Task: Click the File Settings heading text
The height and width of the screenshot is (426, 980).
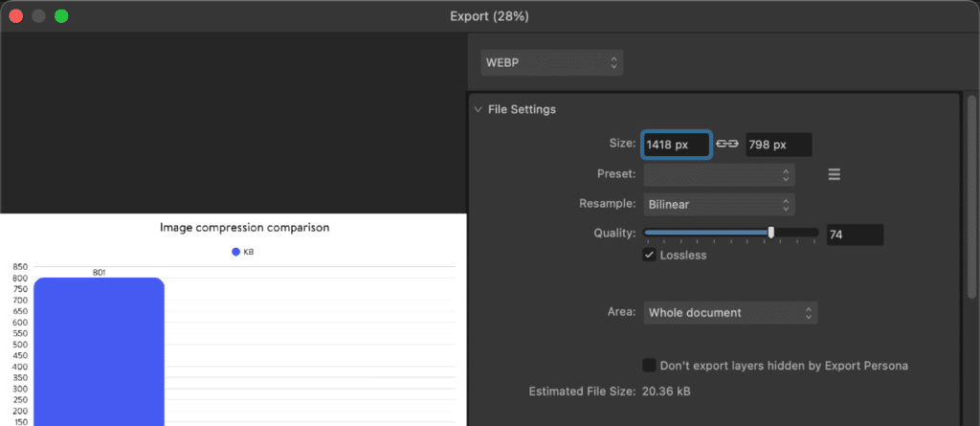Action: [x=522, y=109]
